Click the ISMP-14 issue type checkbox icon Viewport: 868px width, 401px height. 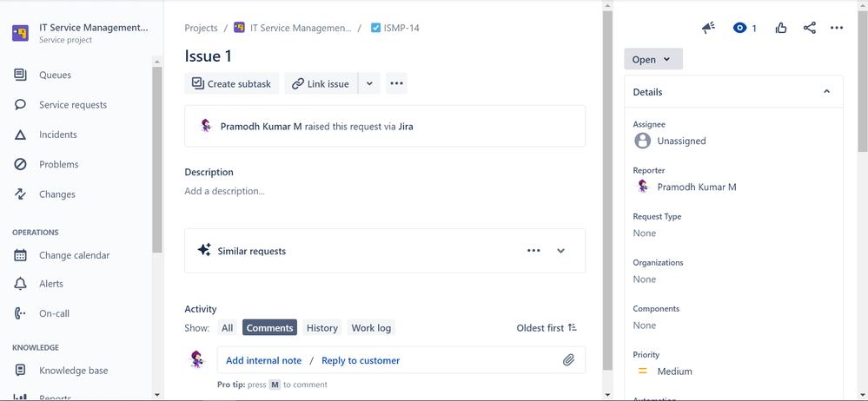(x=376, y=28)
